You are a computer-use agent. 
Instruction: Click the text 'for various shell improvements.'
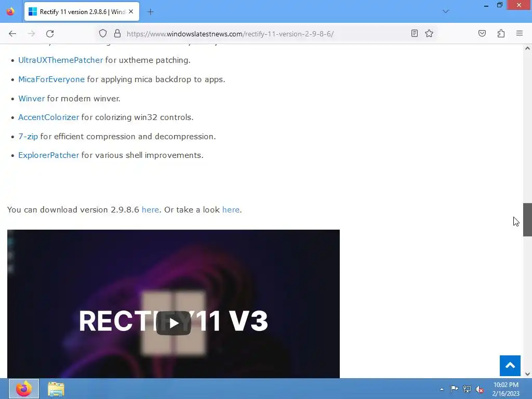142,155
